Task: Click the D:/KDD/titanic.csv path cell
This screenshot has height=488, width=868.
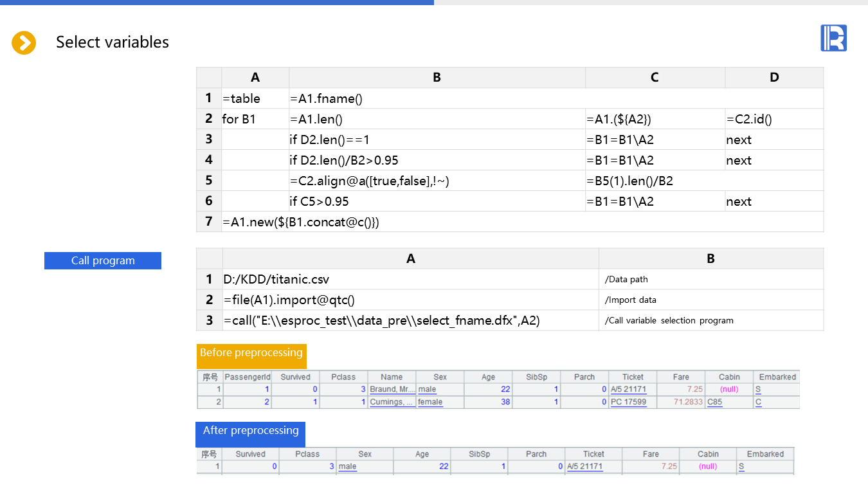Action: click(x=276, y=279)
